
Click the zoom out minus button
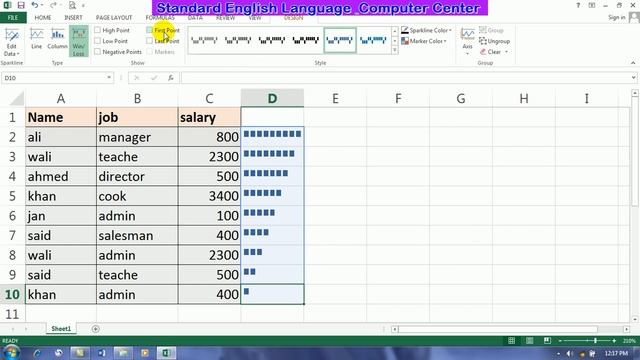coord(560,340)
